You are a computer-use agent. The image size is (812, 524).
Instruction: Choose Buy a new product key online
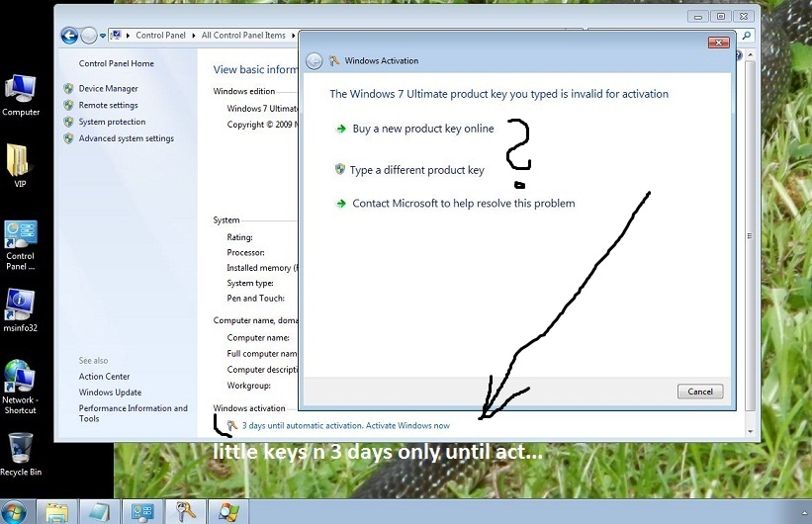[x=423, y=129]
